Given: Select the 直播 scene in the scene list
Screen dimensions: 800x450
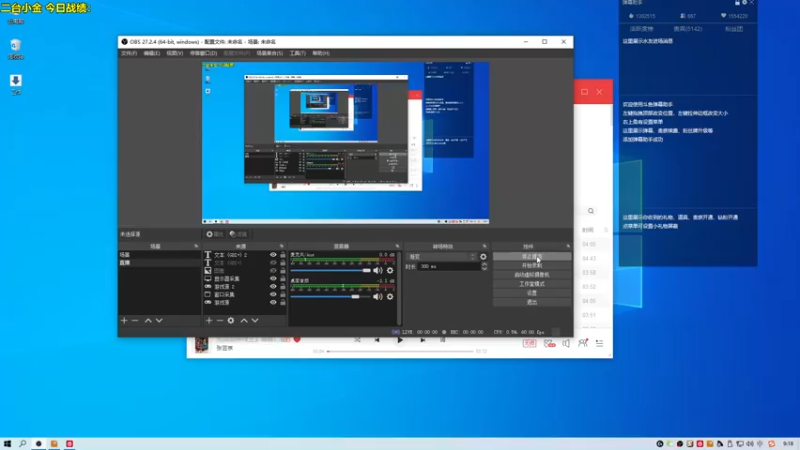Looking at the screenshot, I should (x=159, y=263).
